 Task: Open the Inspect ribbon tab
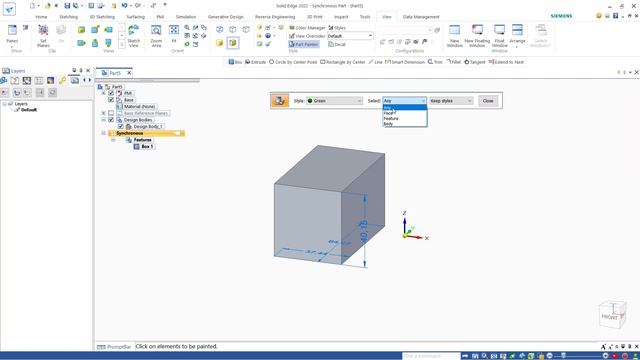tap(341, 17)
